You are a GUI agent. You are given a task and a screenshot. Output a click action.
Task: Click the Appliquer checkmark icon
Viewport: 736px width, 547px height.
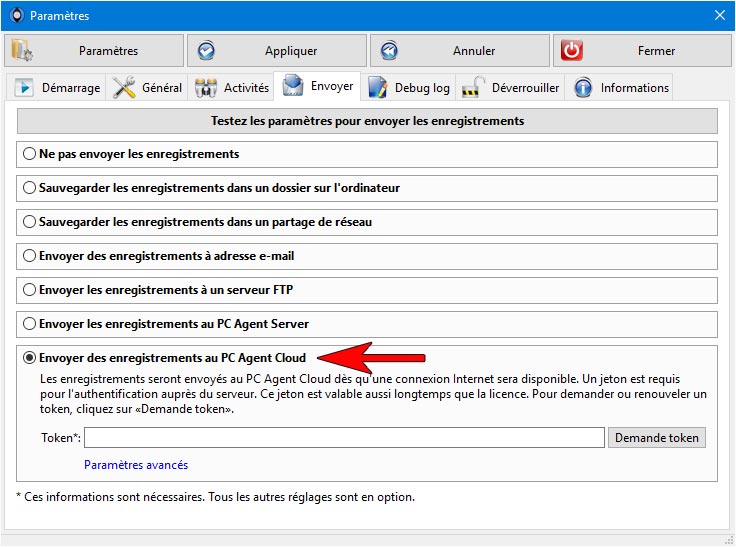[206, 51]
